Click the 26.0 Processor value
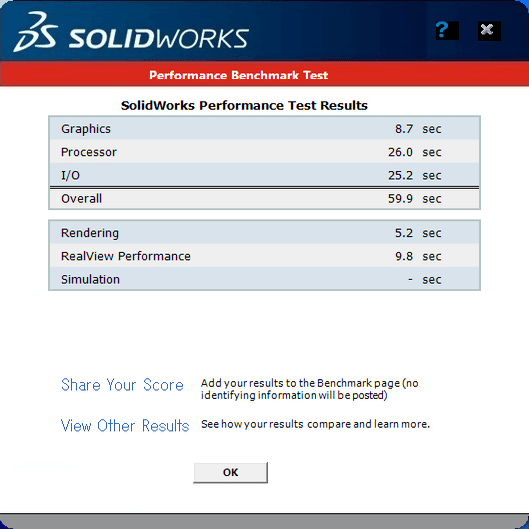The width and height of the screenshot is (529, 529). tap(400, 152)
